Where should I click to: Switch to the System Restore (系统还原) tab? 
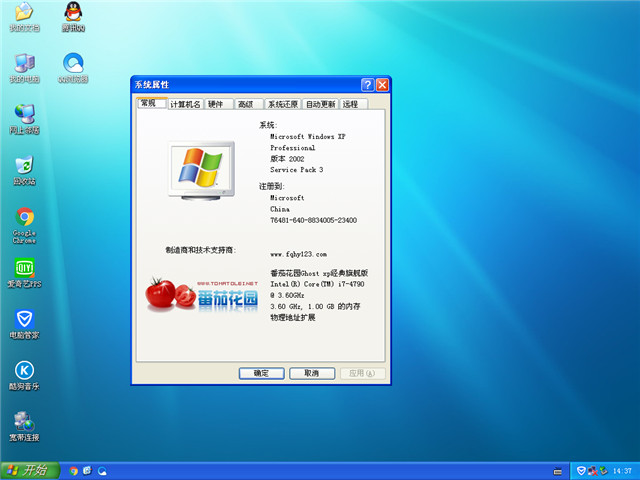pyautogui.click(x=282, y=104)
